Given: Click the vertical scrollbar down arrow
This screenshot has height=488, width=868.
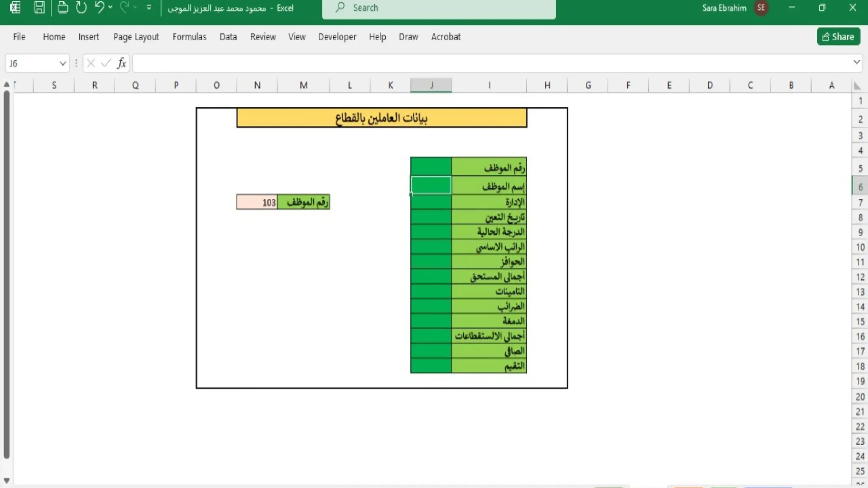Looking at the screenshot, I should pyautogui.click(x=6, y=480).
